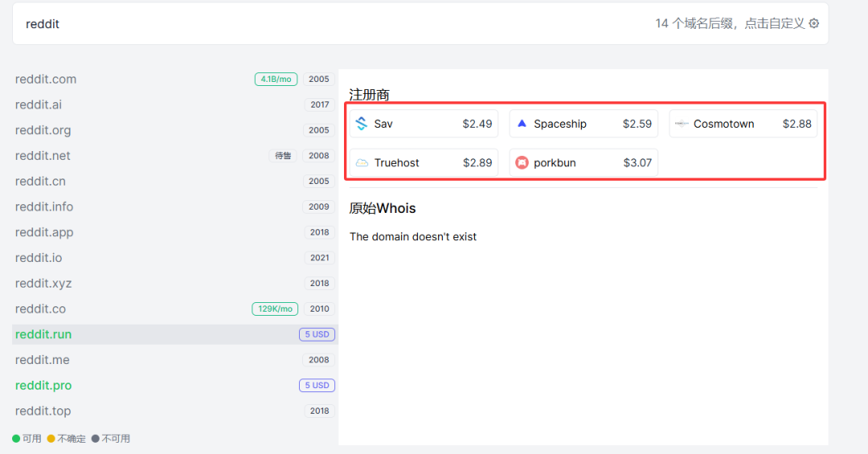868x454 pixels.
Task: Select reddit.me in the domain list
Action: coord(175,360)
